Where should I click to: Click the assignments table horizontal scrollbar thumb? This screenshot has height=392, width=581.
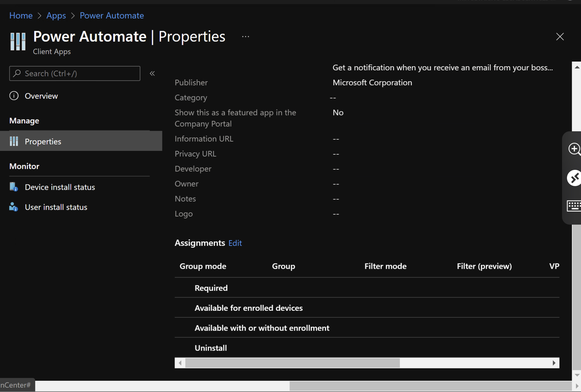[293, 363]
